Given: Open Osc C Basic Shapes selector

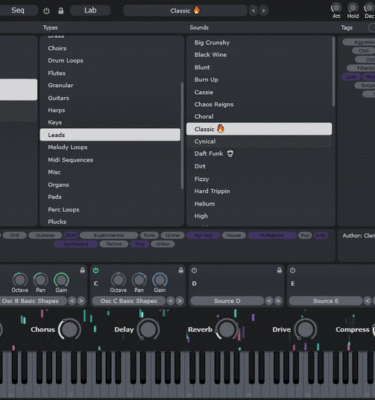Looking at the screenshot, I should [128, 301].
